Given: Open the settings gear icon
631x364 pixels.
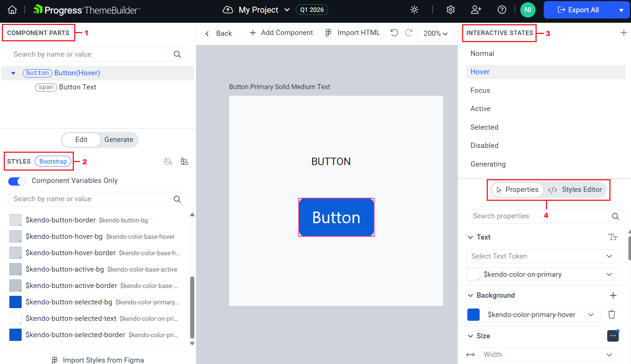Looking at the screenshot, I should [450, 10].
